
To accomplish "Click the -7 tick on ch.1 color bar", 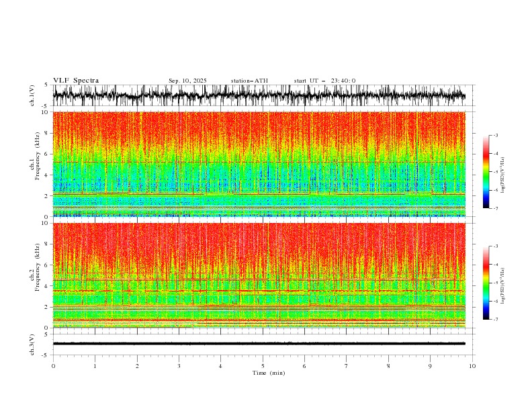I will pyautogui.click(x=495, y=208).
